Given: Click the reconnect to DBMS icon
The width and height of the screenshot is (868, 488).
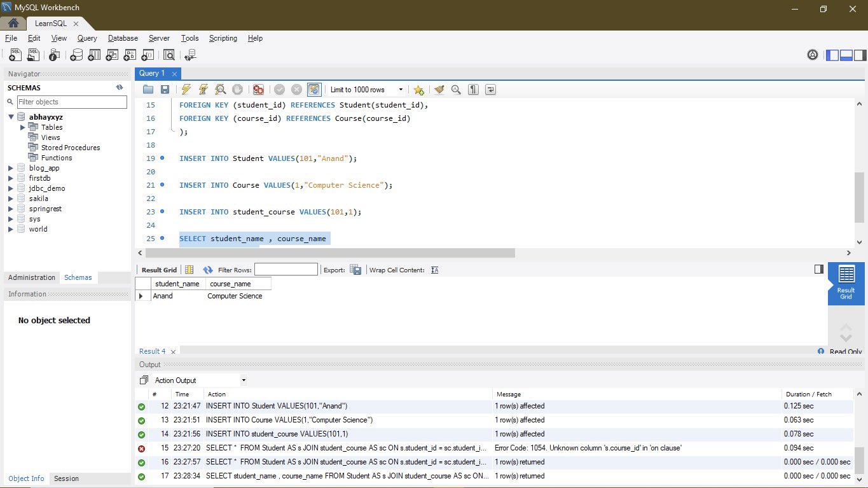Looking at the screenshot, I should [x=190, y=55].
